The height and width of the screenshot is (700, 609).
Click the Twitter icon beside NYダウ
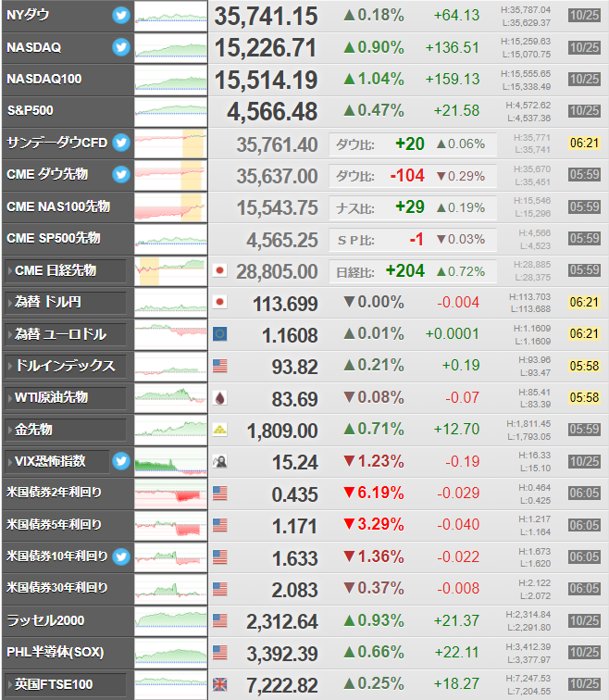121,15
